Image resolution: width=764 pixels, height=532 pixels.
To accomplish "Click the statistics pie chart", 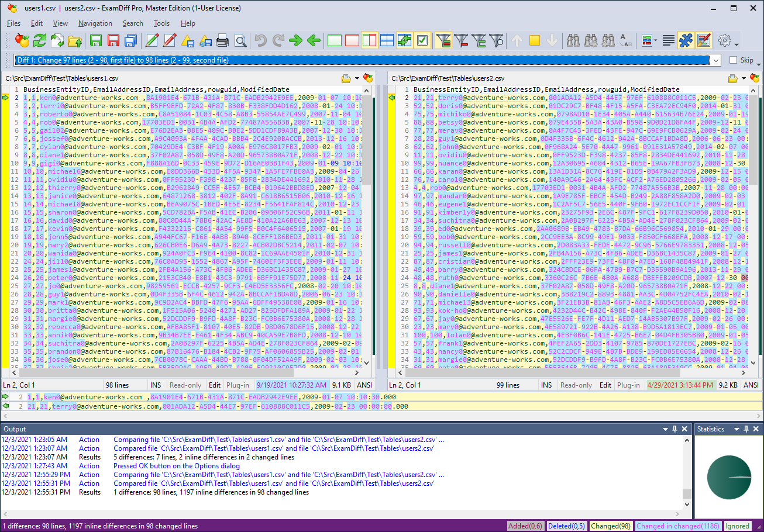I will (729, 477).
